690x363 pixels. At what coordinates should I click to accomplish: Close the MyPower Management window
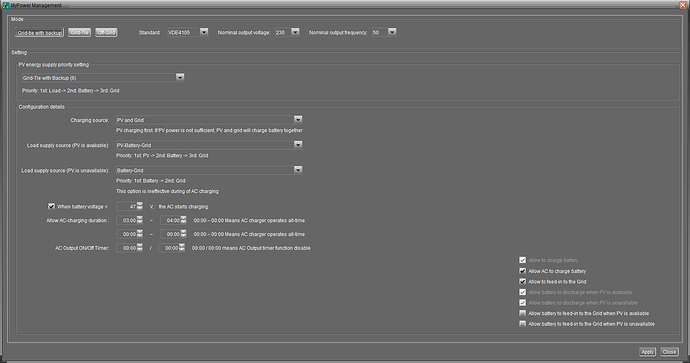point(683,5)
